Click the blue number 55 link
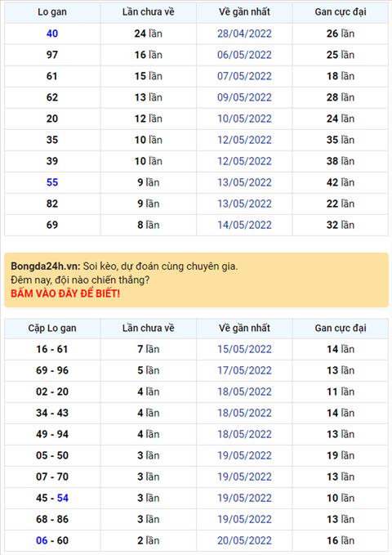 coord(52,182)
